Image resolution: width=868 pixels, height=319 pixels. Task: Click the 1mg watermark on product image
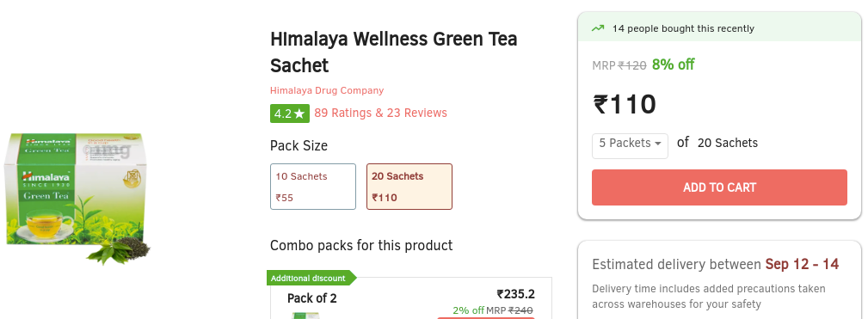107,150
